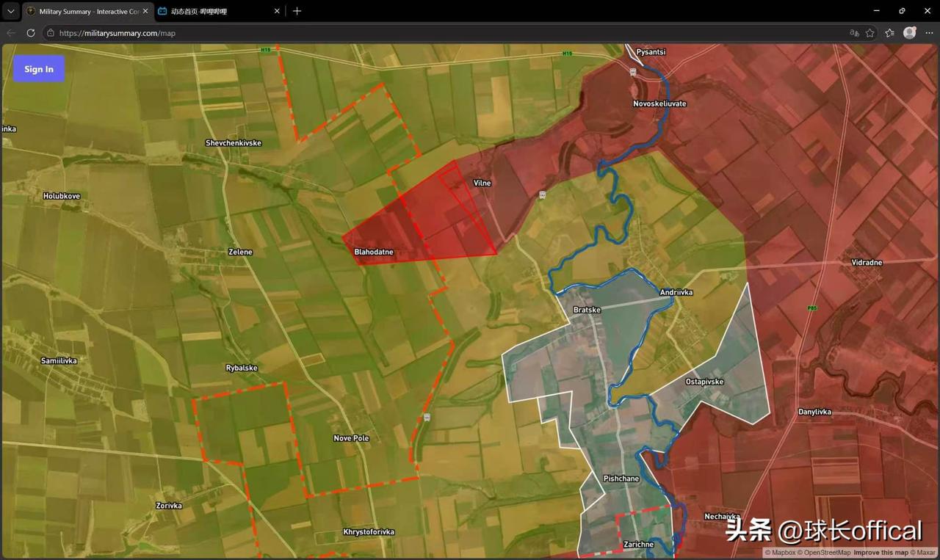Image resolution: width=940 pixels, height=560 pixels.
Task: Add a new tab with plus icon
Action: [x=297, y=11]
